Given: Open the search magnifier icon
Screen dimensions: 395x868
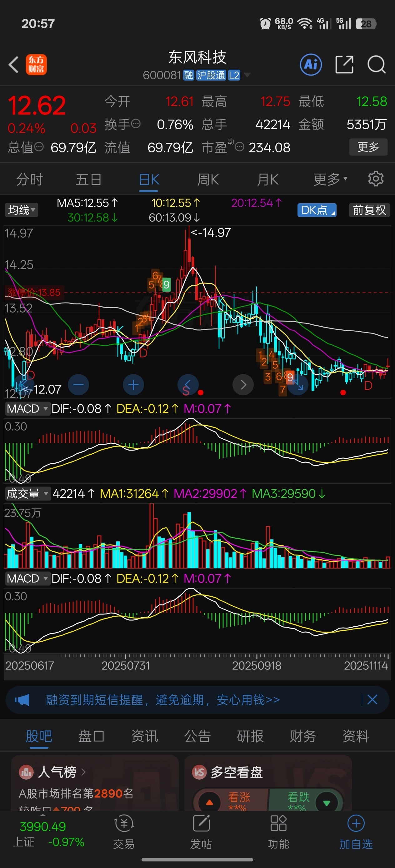Looking at the screenshot, I should point(376,64).
